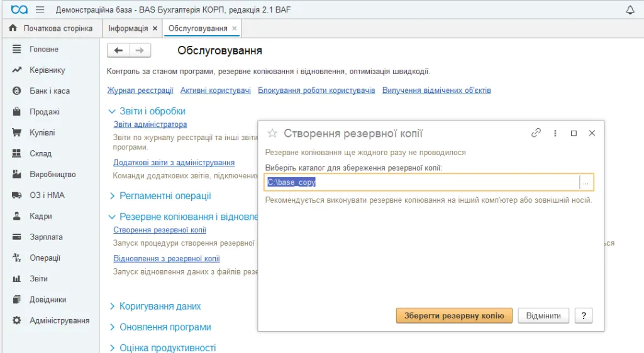Open the Адміністрування menu section
Screen dimensions: 644x353
pyautogui.click(x=60, y=320)
